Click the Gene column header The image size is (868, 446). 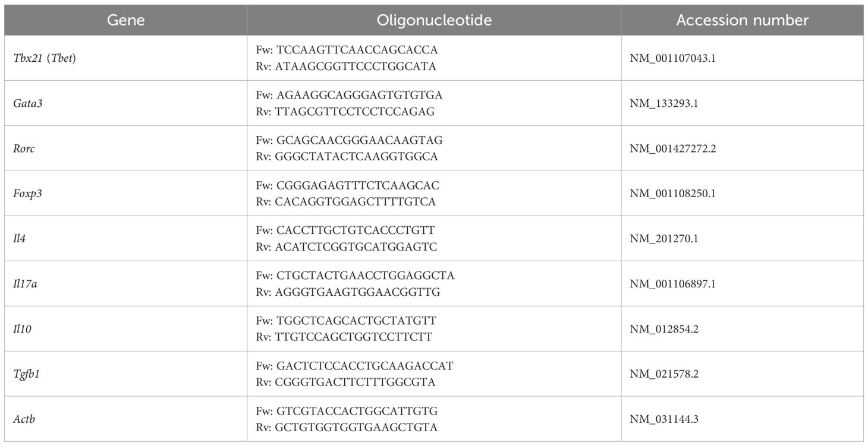click(x=125, y=20)
